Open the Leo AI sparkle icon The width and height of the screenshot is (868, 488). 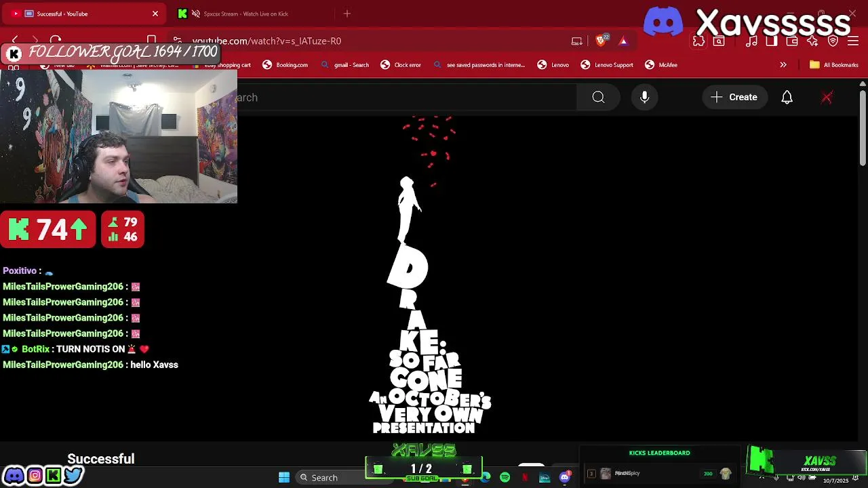pos(812,41)
